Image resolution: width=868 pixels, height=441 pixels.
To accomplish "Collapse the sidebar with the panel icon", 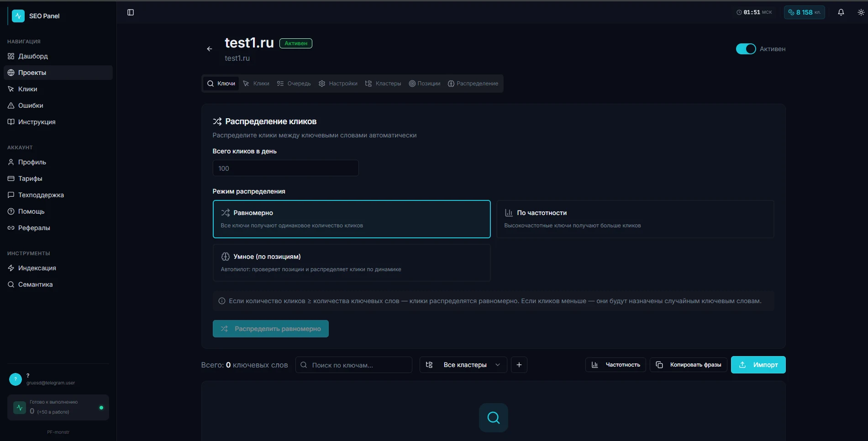I will click(x=131, y=12).
